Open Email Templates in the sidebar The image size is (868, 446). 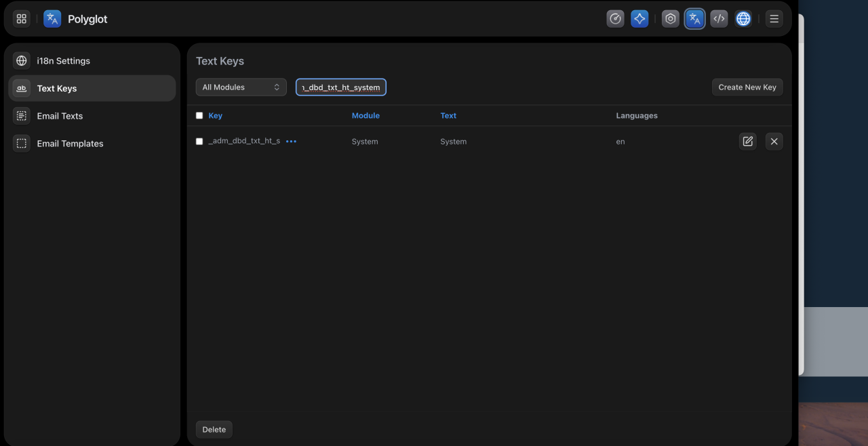click(x=92, y=144)
